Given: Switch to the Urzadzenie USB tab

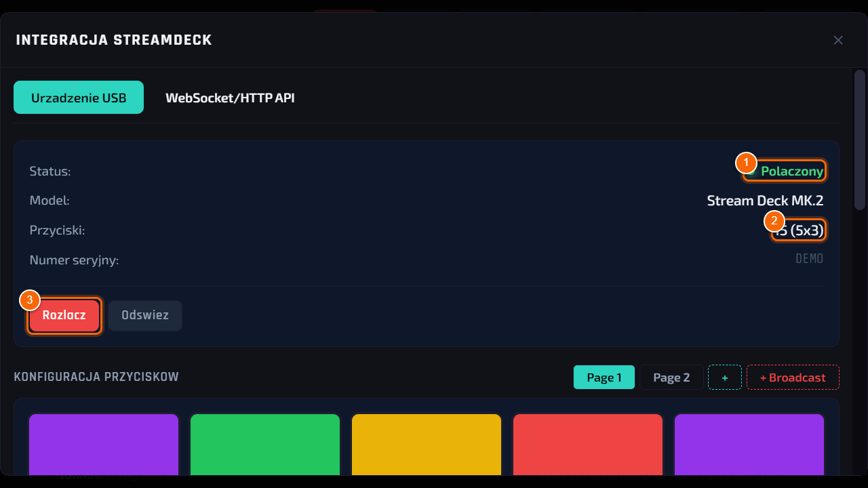Looking at the screenshot, I should click(x=79, y=98).
